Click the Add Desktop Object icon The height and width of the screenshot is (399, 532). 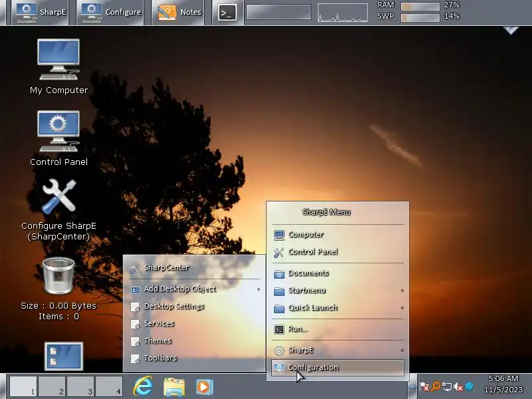click(136, 290)
